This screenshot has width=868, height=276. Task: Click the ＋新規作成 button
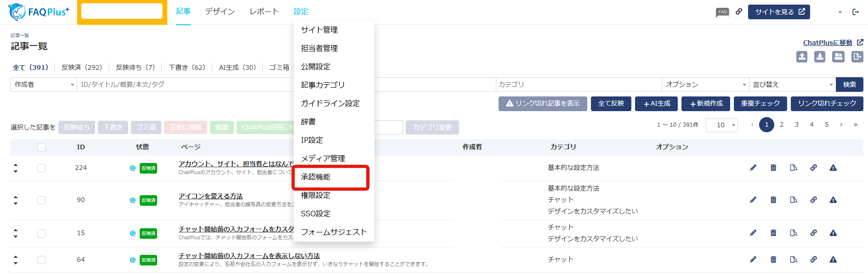(706, 104)
